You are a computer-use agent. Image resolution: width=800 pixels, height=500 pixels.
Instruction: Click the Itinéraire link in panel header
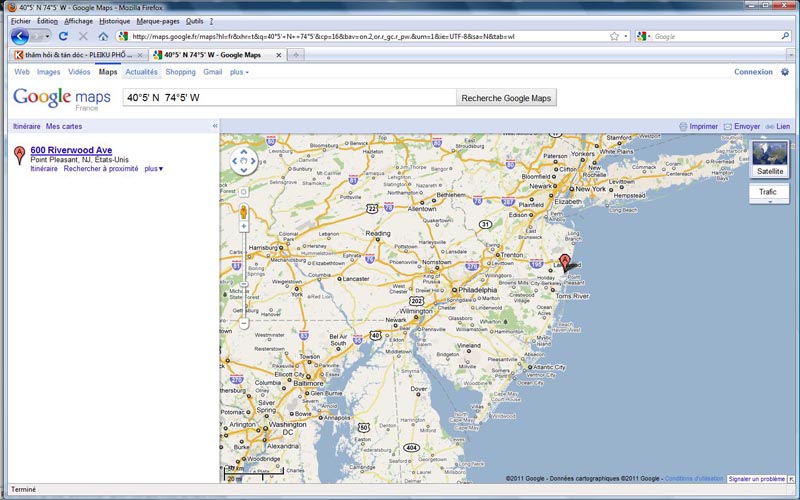(x=27, y=126)
